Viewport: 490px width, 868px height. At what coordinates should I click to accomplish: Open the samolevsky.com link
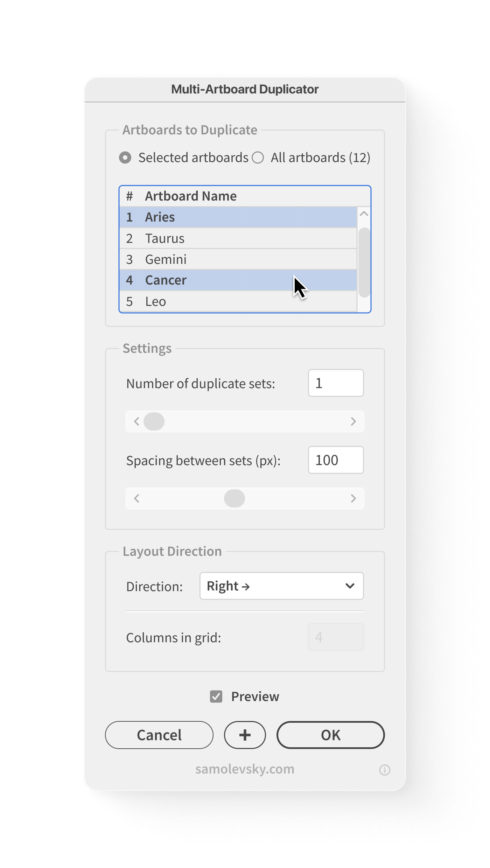coord(245,769)
